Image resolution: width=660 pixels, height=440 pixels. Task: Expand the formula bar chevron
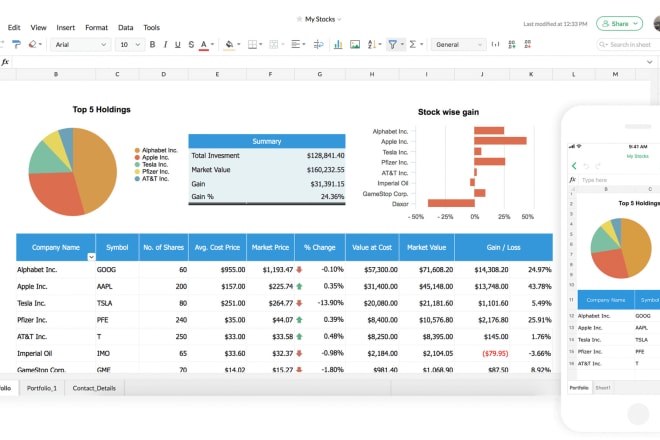coord(650,62)
